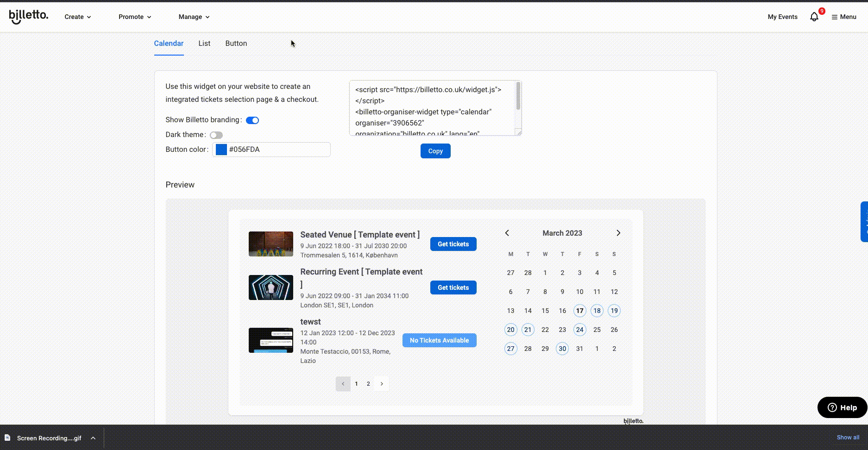Open the tewst event thumbnail
The image size is (868, 450).
(271, 340)
